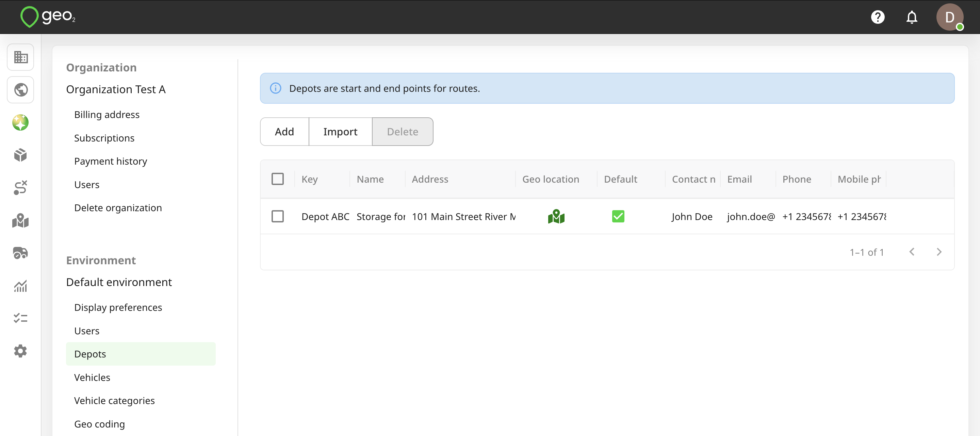Select the route planning icon in sidebar
This screenshot has width=980, height=436.
pos(20,188)
